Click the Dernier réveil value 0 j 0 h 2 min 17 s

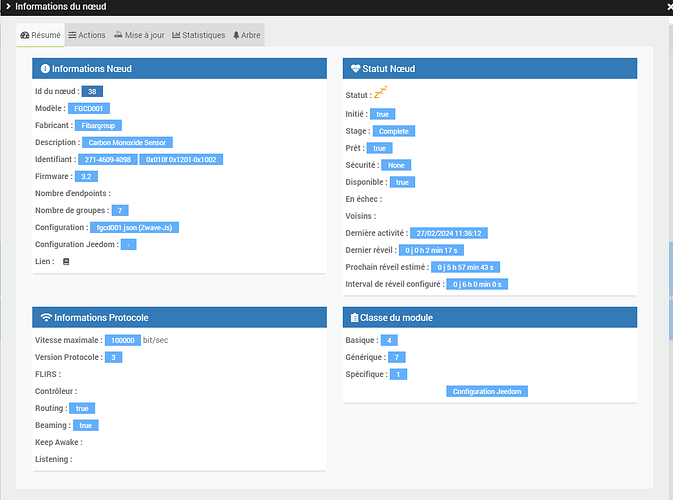(x=431, y=250)
